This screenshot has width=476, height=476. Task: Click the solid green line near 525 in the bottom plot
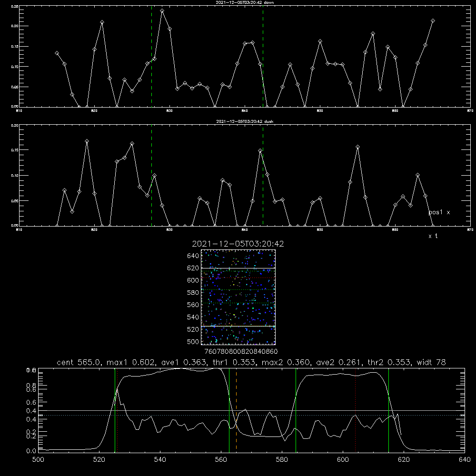click(115, 410)
